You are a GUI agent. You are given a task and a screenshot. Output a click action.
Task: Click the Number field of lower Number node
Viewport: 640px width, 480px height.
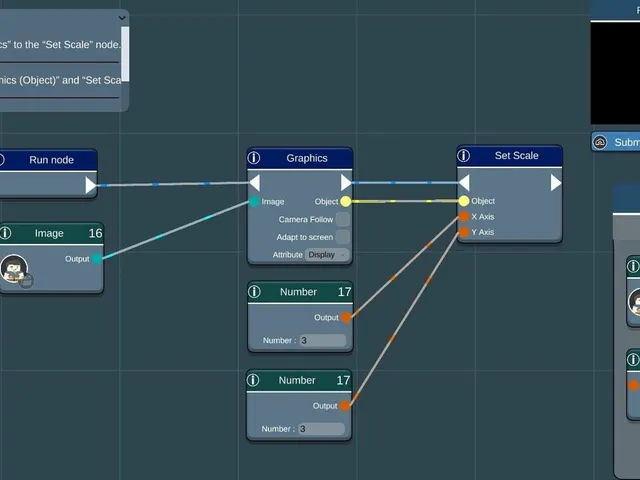(321, 429)
